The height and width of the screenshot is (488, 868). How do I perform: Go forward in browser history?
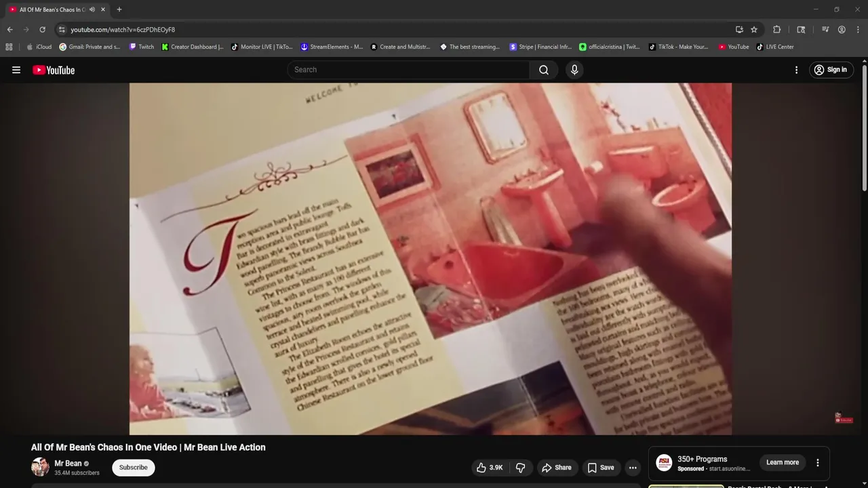[26, 30]
